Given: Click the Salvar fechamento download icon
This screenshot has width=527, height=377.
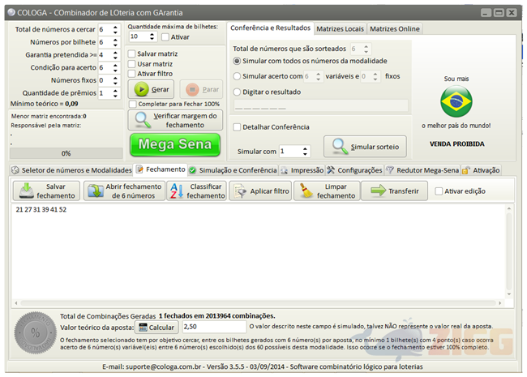Looking at the screenshot, I should pyautogui.click(x=27, y=191).
